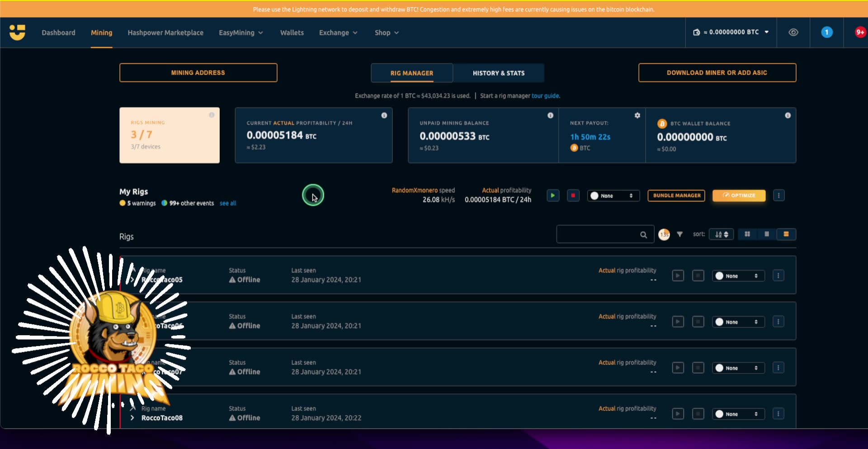Open the BTC wallet balance dropdown
Screen dimensions: 868x449
[x=731, y=32]
